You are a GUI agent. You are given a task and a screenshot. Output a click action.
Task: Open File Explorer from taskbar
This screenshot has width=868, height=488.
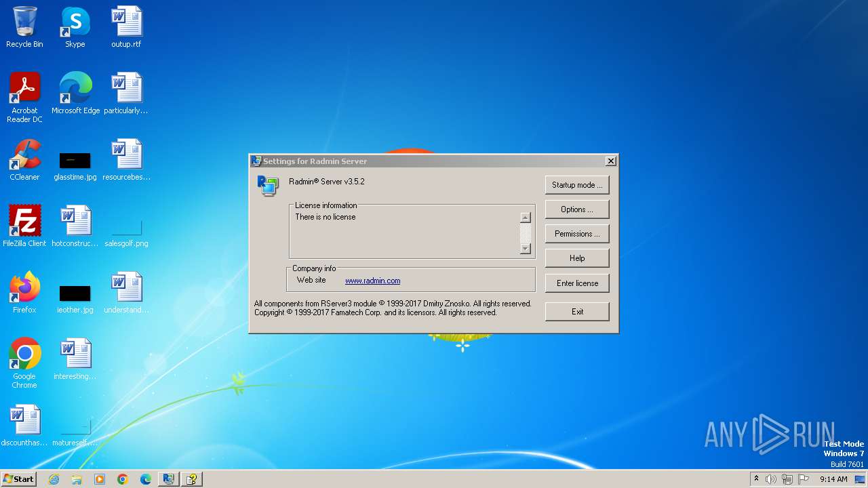coord(77,479)
